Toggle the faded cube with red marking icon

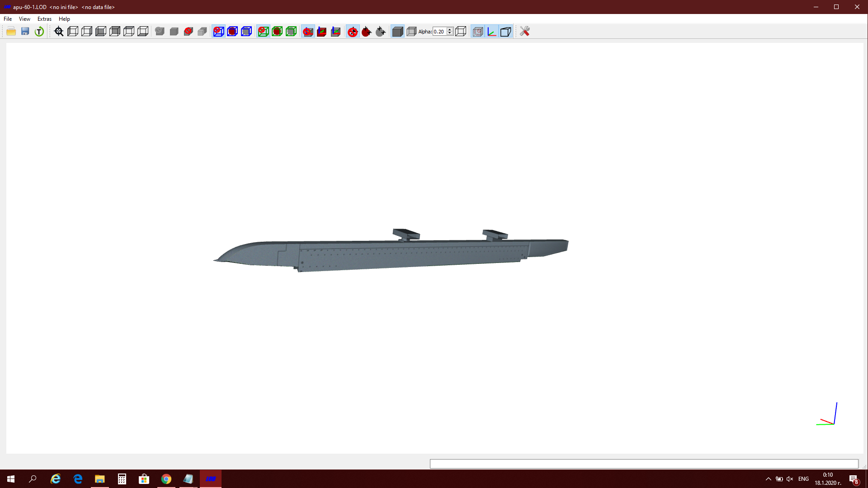(477, 31)
